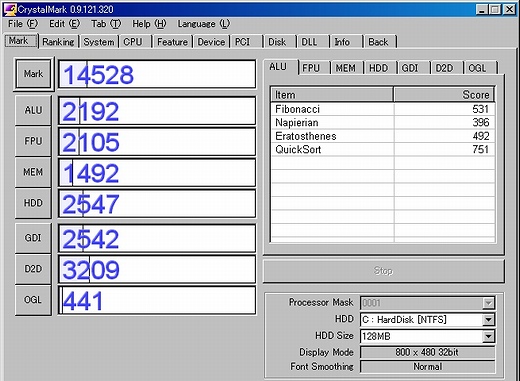Switch to the PCI tab

pos(247,42)
